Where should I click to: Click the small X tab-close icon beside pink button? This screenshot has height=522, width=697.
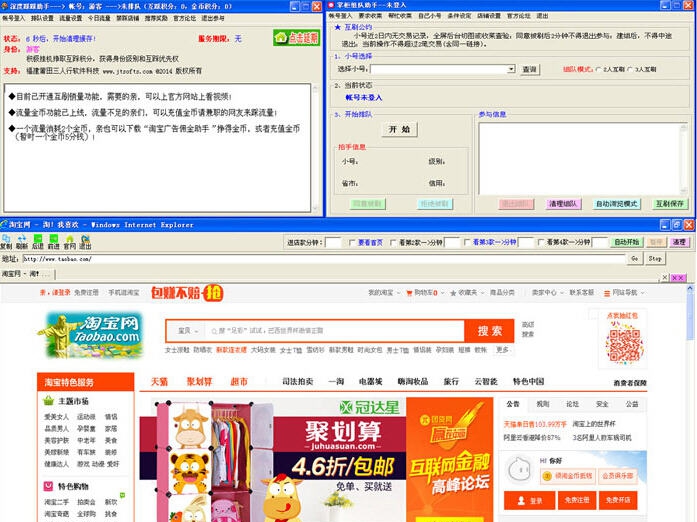tap(665, 277)
